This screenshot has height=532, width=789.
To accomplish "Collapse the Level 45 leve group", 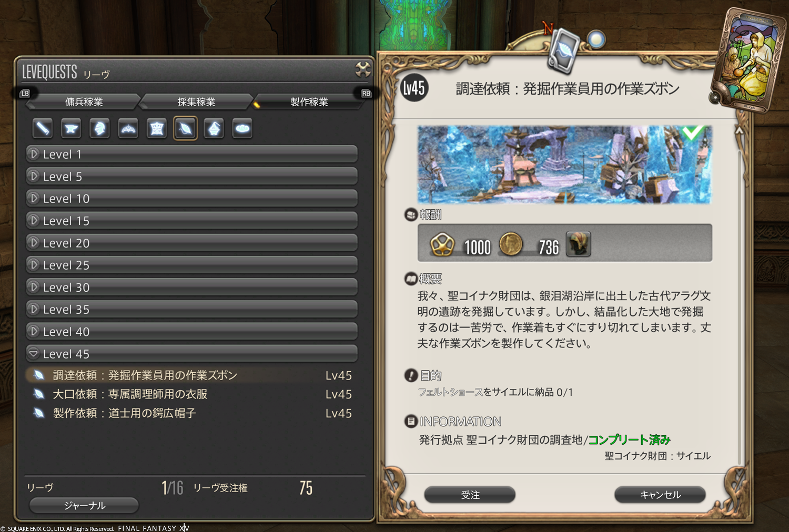I will click(192, 354).
